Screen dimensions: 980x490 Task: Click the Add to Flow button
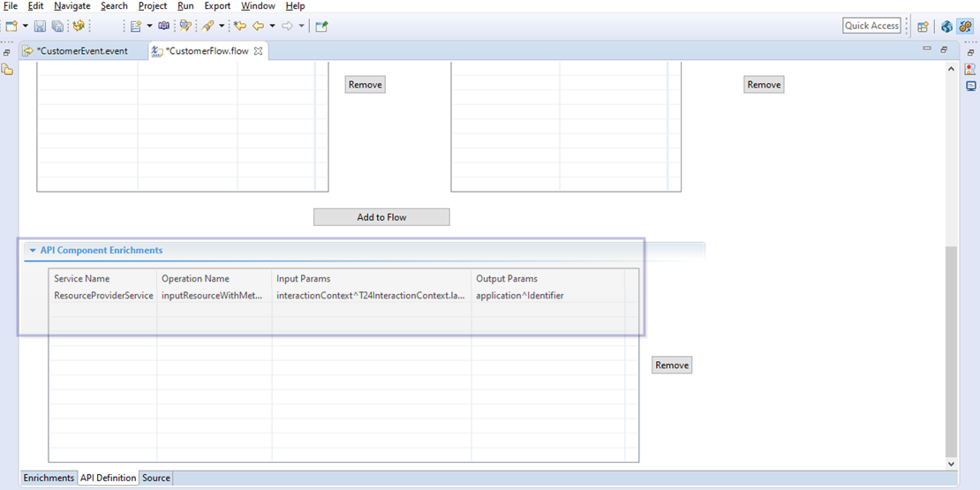pyautogui.click(x=381, y=217)
